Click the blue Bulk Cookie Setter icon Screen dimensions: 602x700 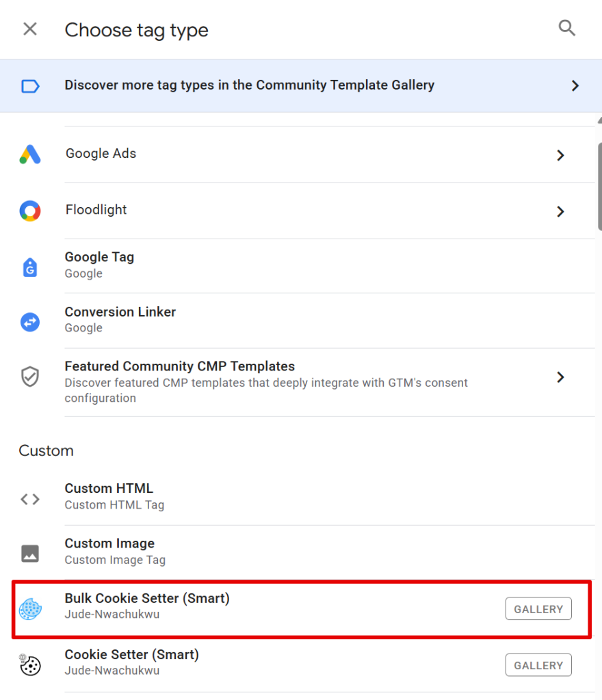(x=30, y=608)
